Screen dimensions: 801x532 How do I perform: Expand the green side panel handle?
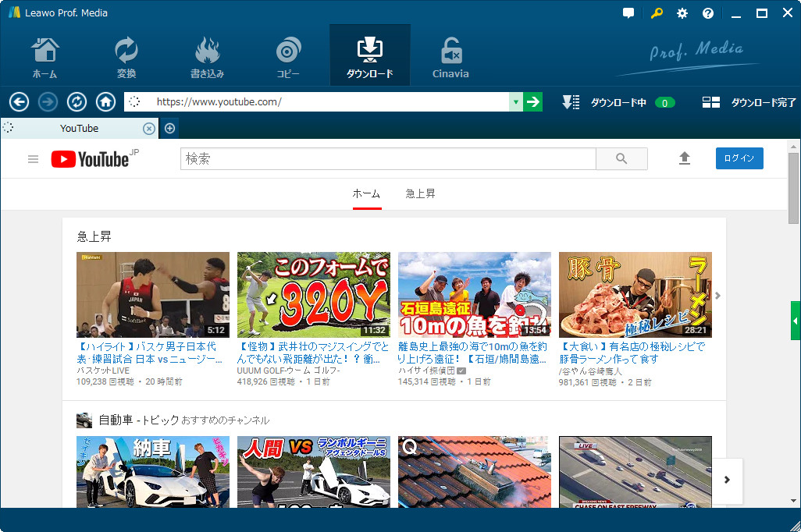point(796,321)
